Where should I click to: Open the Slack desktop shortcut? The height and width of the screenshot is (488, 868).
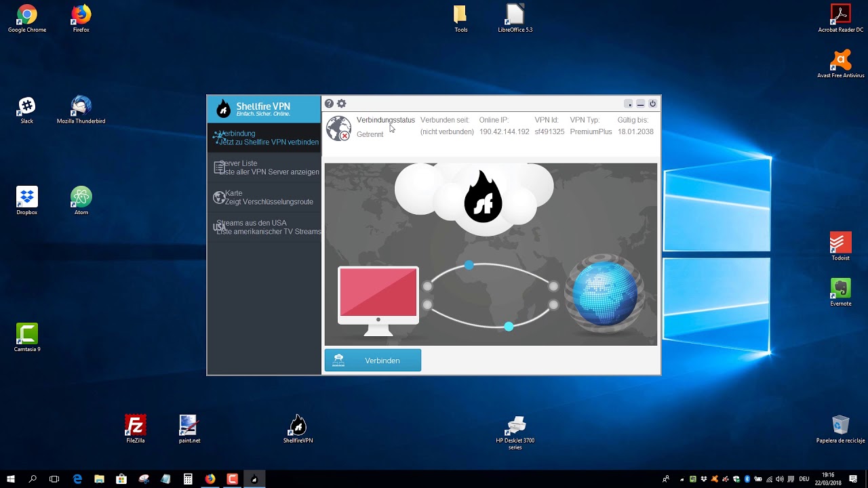coord(27,110)
